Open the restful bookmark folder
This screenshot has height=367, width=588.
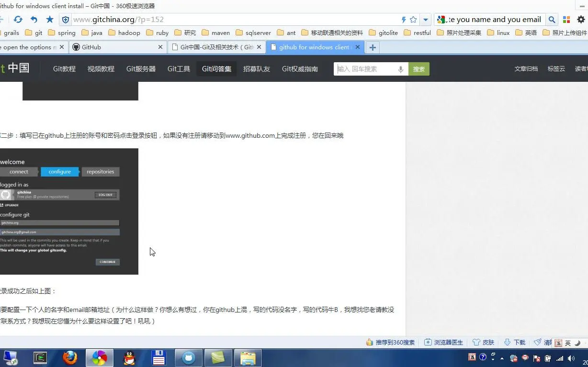pos(418,33)
